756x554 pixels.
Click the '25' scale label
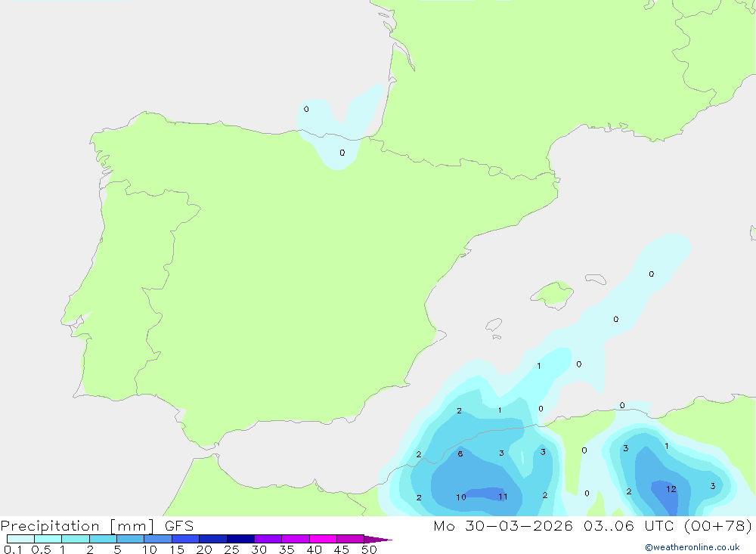(x=231, y=549)
